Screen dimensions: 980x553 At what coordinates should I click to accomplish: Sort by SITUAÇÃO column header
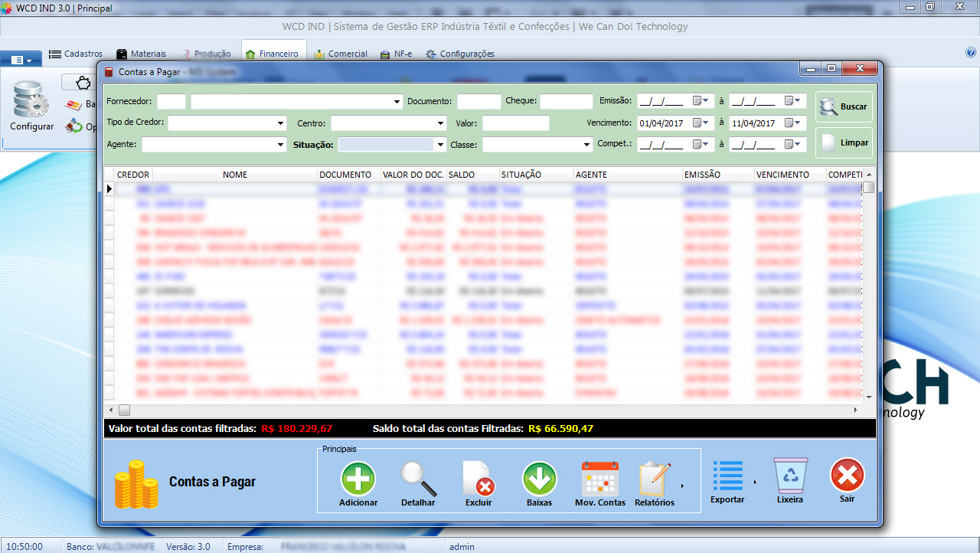[536, 175]
